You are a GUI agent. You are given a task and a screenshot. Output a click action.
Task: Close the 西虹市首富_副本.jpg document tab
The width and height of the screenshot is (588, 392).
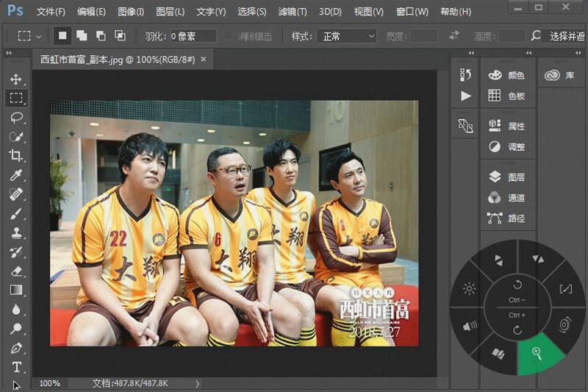click(204, 60)
